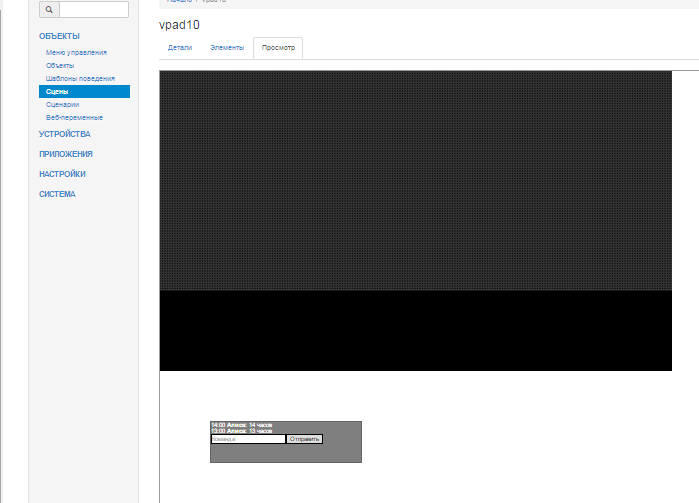Click the '14:00 Алиса: 14 часов' message
This screenshot has width=699, height=503.
click(x=242, y=425)
